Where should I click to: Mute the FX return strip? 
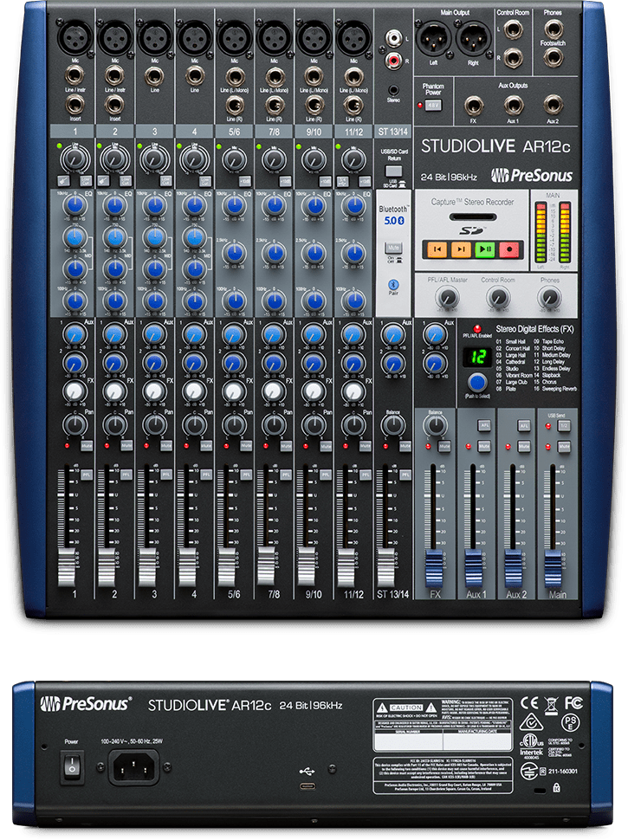(x=444, y=446)
